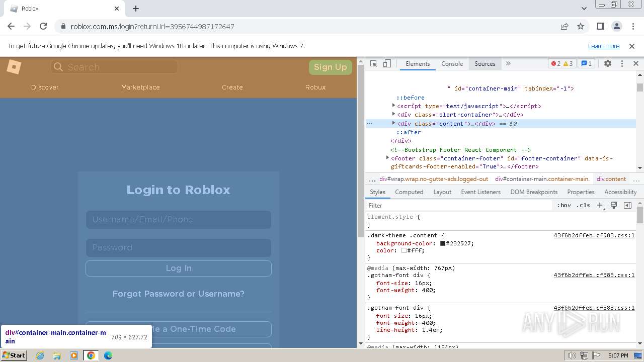Screen dimensions: 644x362
Task: Open the Accessibility tab
Action: click(620, 192)
